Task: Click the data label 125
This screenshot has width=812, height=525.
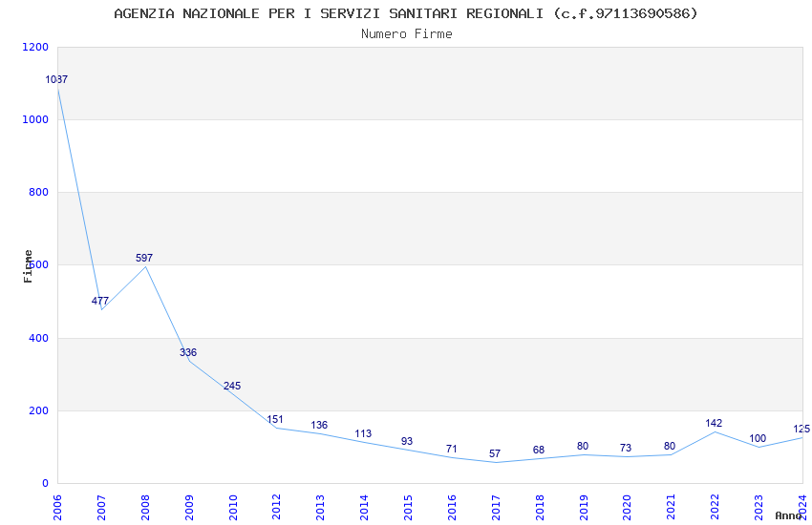Action: click(x=801, y=429)
